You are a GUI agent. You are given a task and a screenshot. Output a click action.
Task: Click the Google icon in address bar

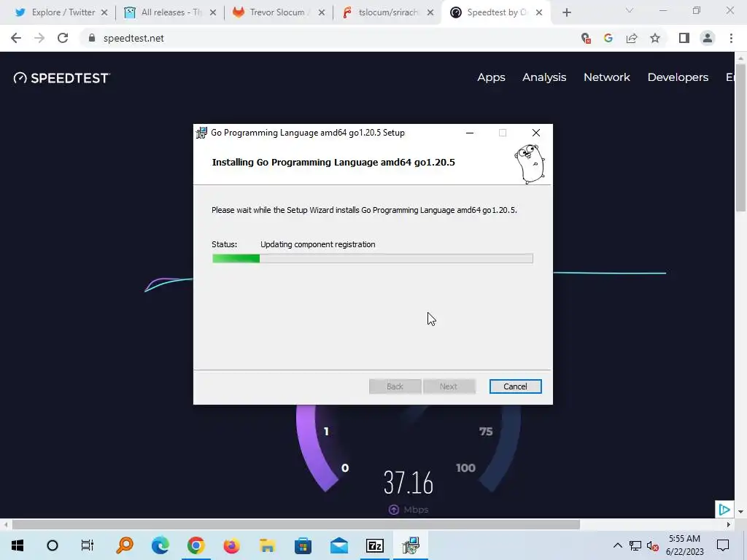point(608,38)
